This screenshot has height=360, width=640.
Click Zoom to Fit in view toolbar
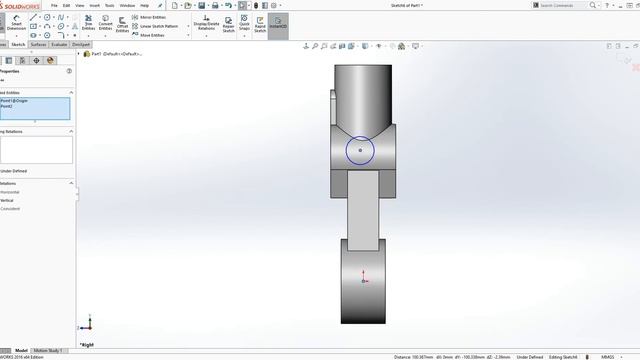[315, 46]
